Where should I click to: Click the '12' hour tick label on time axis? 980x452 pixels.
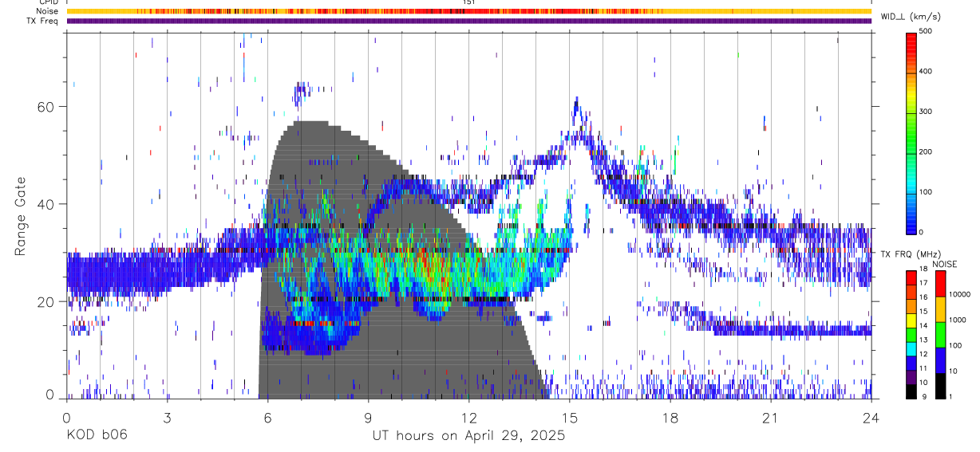click(468, 418)
